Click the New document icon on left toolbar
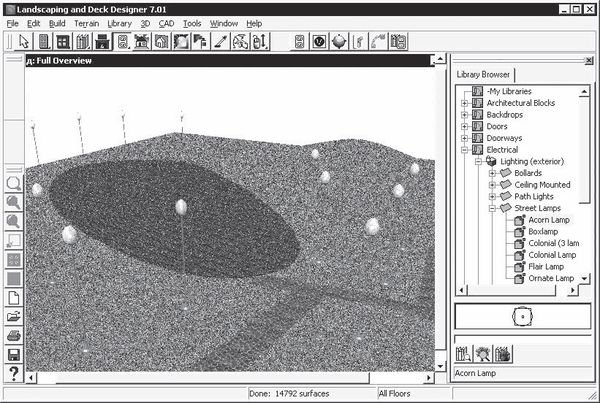 click(x=14, y=298)
